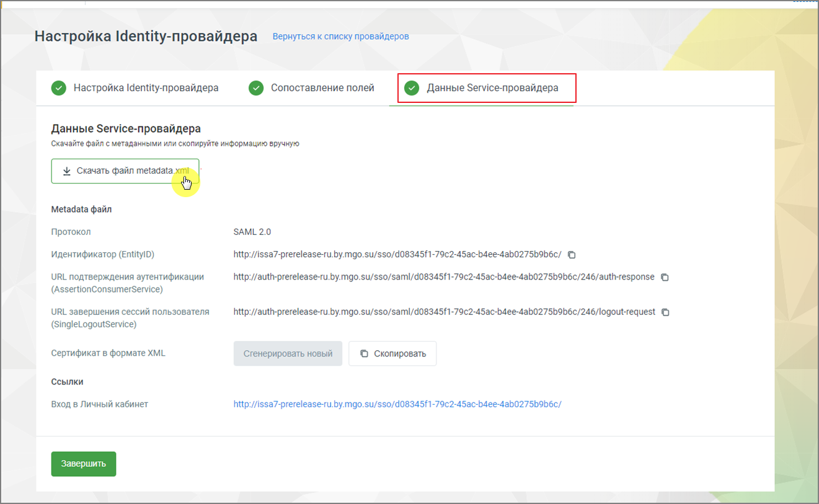819x504 pixels.
Task: Copy the SingleLogoutService URL
Action: point(665,312)
